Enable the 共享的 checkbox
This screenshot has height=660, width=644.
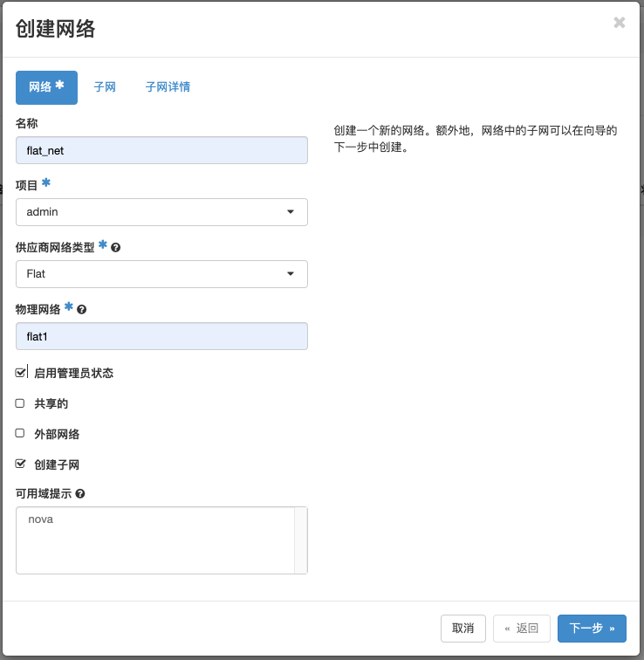(20, 403)
